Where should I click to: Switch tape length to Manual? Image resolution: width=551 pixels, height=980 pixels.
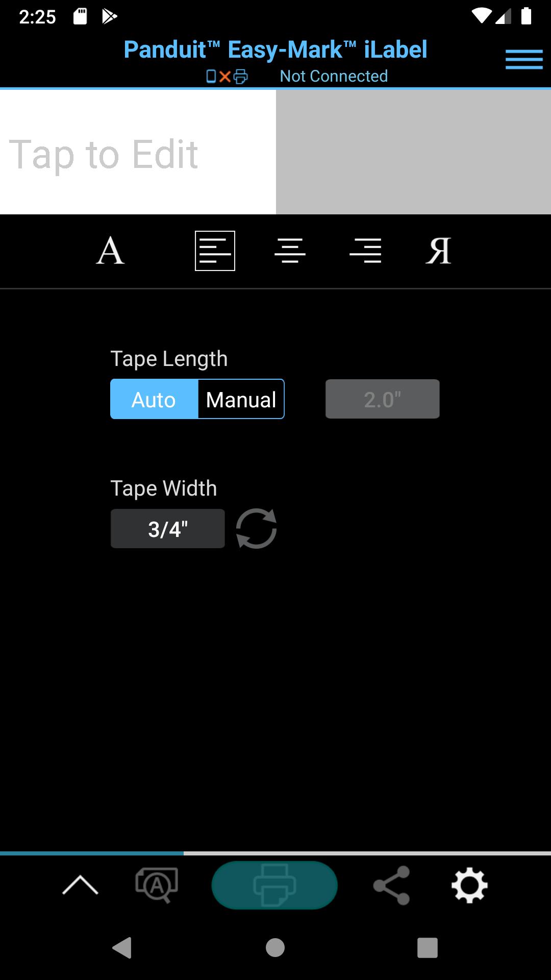pyautogui.click(x=241, y=399)
